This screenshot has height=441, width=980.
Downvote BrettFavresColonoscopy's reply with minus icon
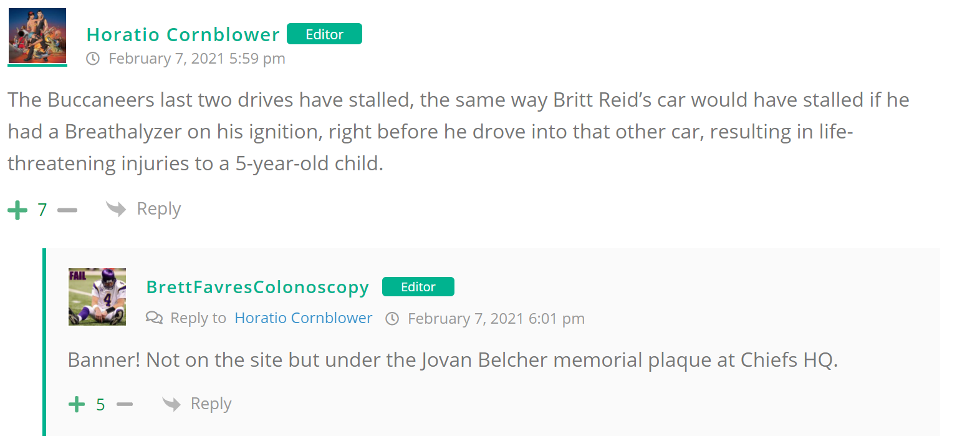[125, 404]
